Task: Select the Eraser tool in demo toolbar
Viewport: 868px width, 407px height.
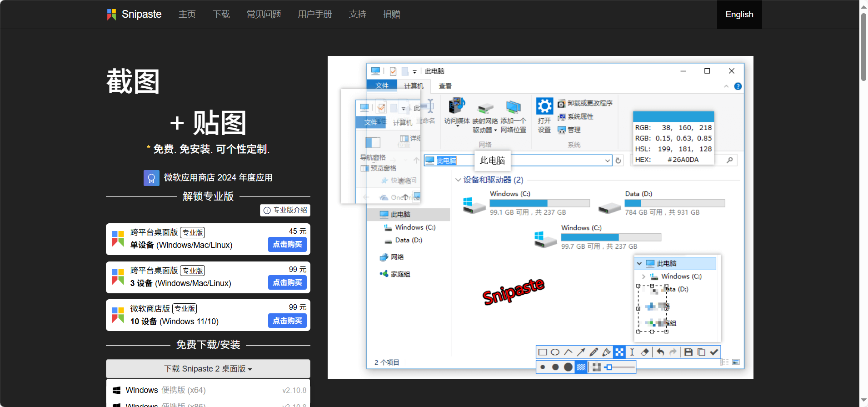Action: point(644,352)
